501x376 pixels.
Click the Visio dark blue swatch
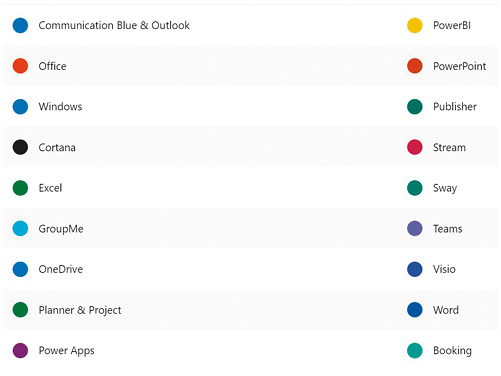pos(415,269)
